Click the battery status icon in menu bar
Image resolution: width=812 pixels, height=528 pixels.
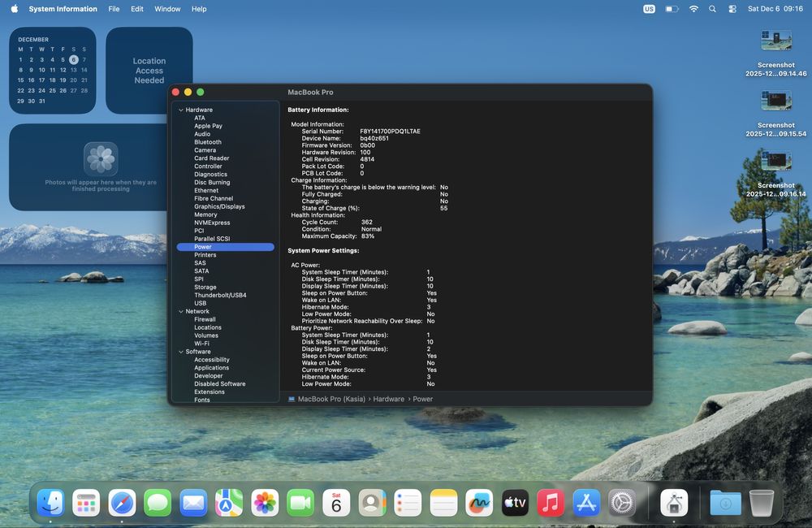[672, 9]
